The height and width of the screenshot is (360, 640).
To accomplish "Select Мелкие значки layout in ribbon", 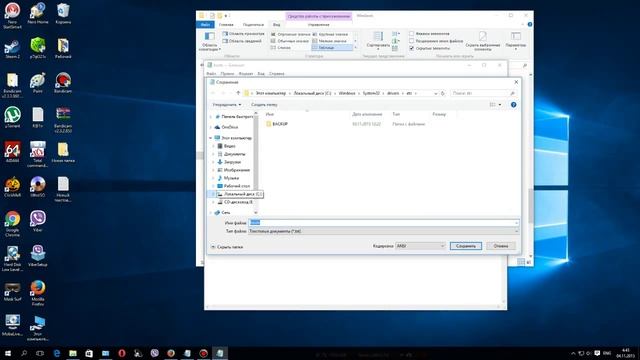I will pyautogui.click(x=330, y=41).
